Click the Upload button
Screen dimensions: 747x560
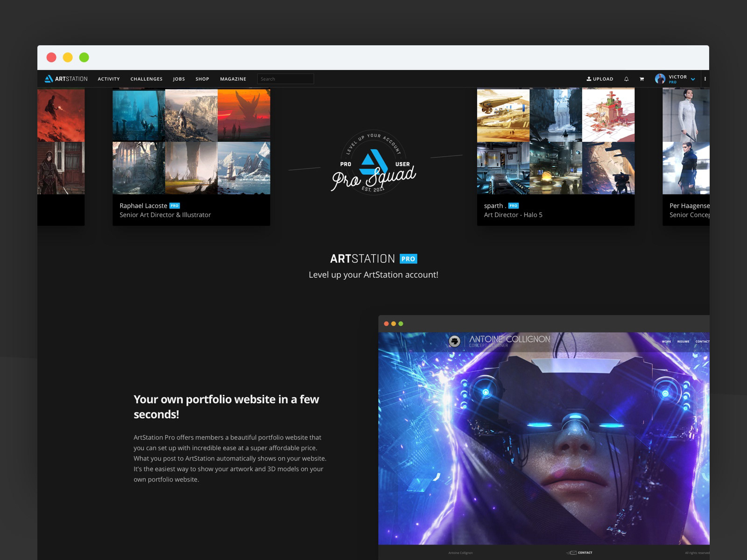click(x=600, y=79)
